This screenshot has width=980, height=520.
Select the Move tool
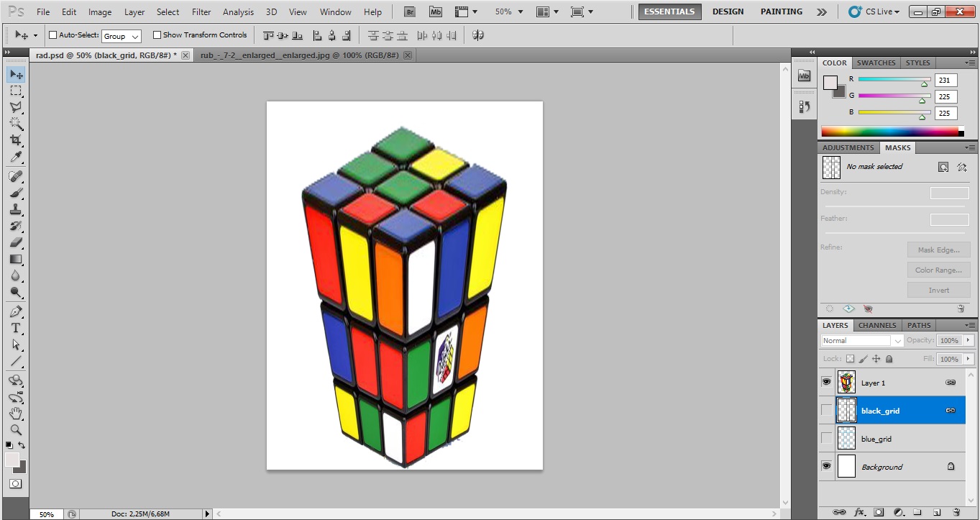tap(16, 74)
